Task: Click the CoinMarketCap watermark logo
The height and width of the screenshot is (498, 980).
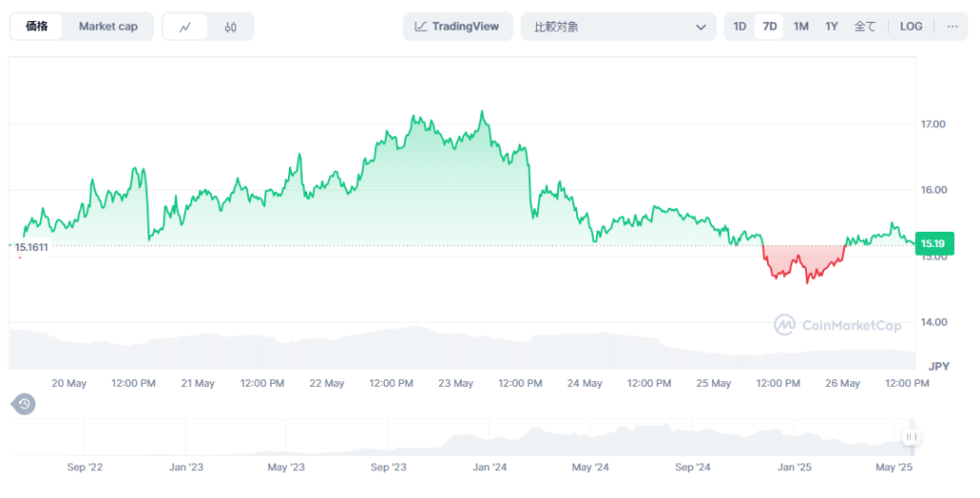Action: point(838,326)
